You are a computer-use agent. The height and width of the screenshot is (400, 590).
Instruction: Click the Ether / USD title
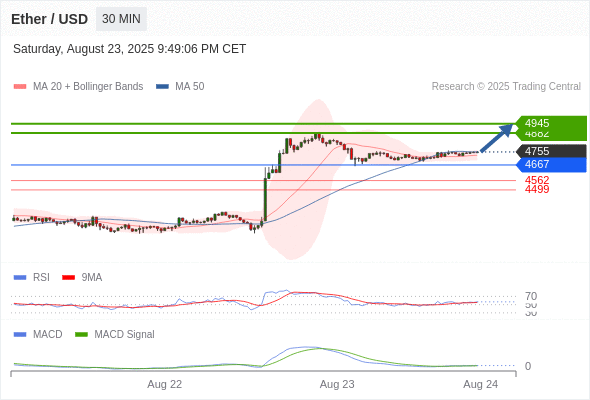point(49,19)
